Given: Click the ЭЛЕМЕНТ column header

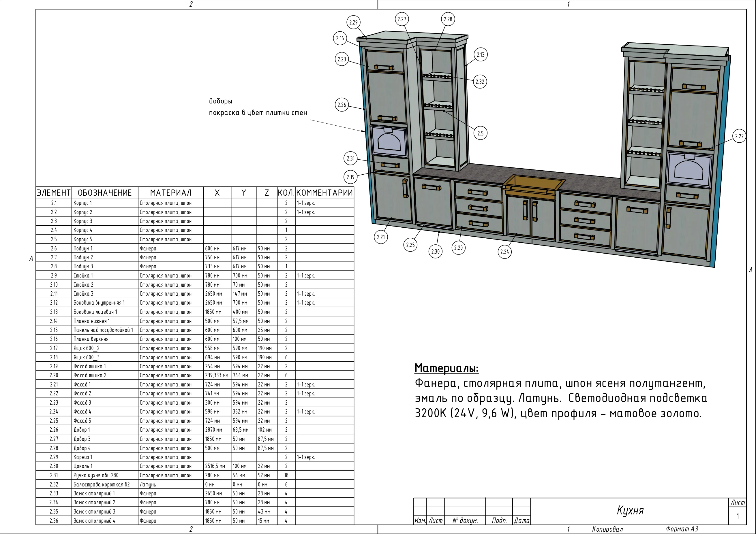Looking at the screenshot, I should click(x=54, y=193).
